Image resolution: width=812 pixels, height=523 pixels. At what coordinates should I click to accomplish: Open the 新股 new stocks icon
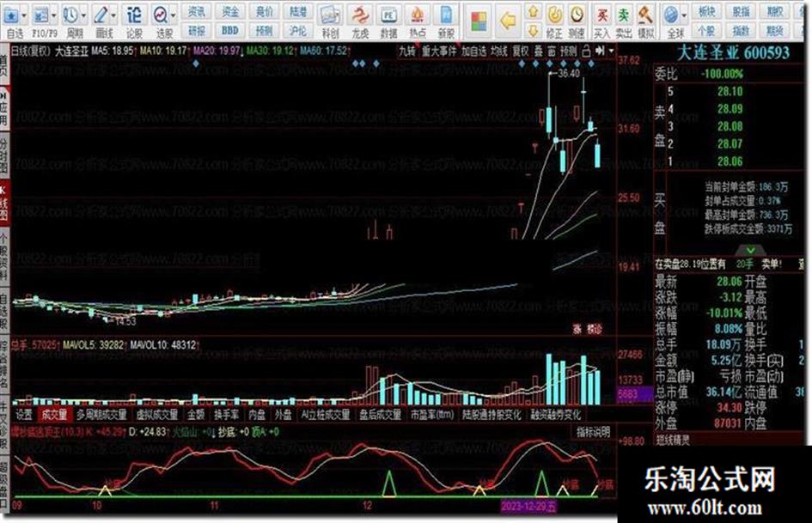pos(447,15)
